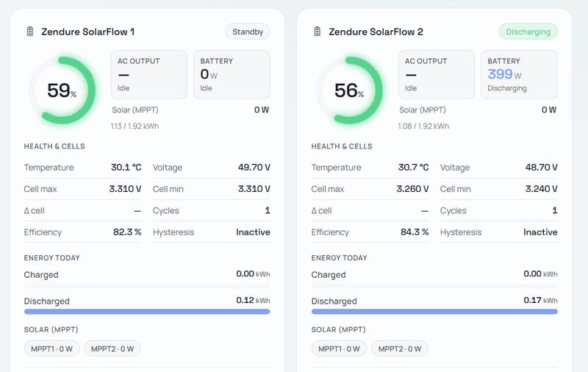Click Cell max 3.310 V value

(x=125, y=189)
